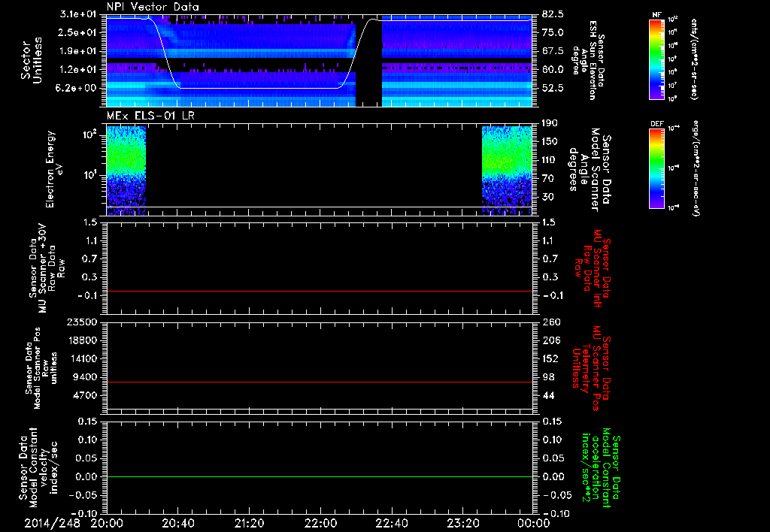This screenshot has width=770, height=532.
Task: Click the DEF energy flux color bar
Action: pyautogui.click(x=656, y=168)
